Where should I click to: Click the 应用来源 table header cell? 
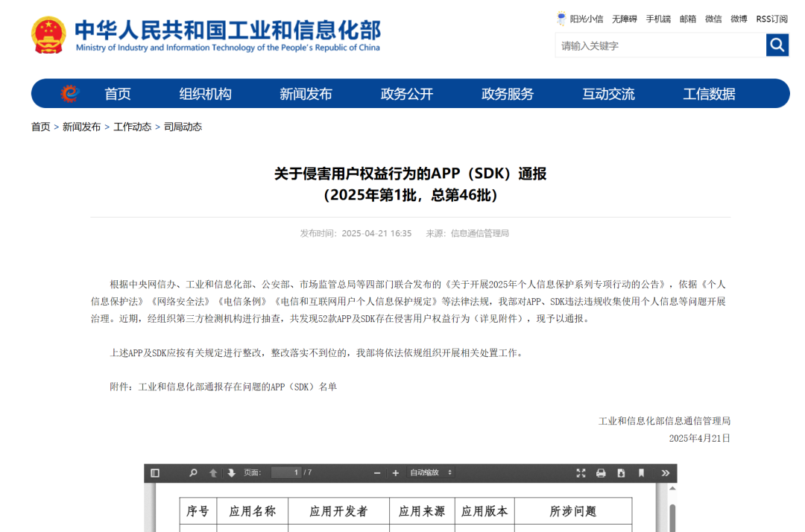[x=422, y=511]
